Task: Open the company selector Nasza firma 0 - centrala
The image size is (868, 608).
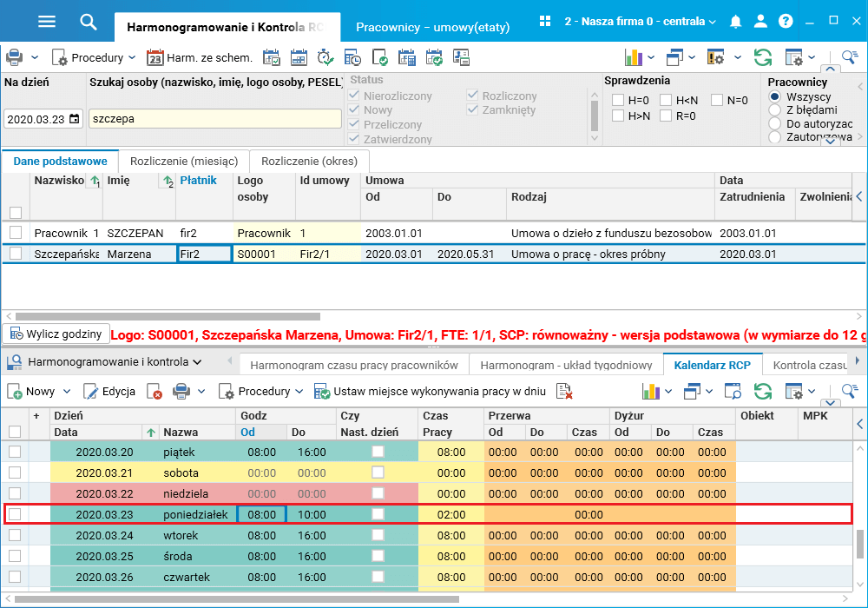Action: (639, 22)
